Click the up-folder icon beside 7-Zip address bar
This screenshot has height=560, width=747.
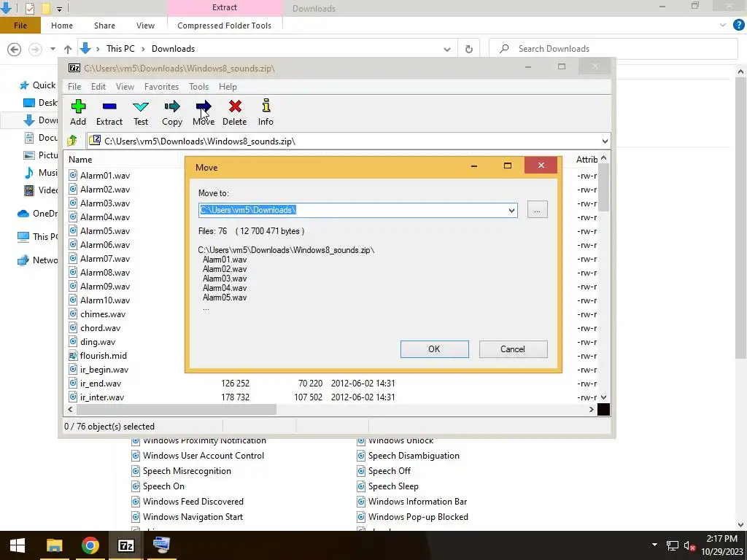72,141
